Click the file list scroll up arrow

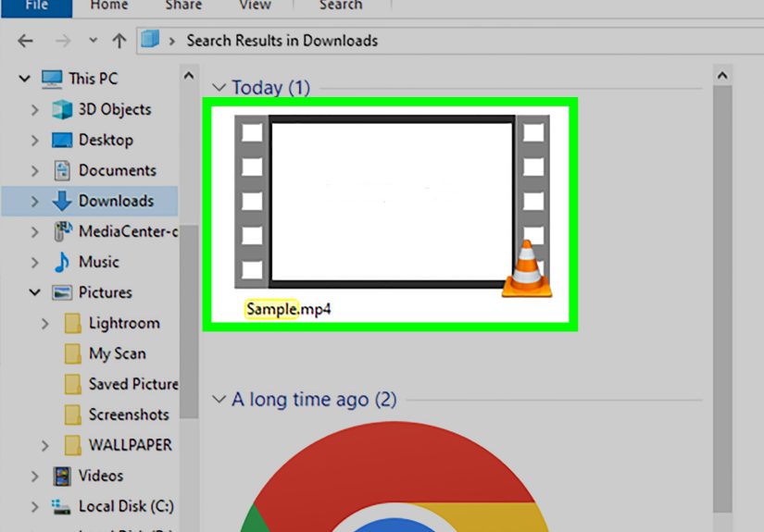pyautogui.click(x=722, y=76)
